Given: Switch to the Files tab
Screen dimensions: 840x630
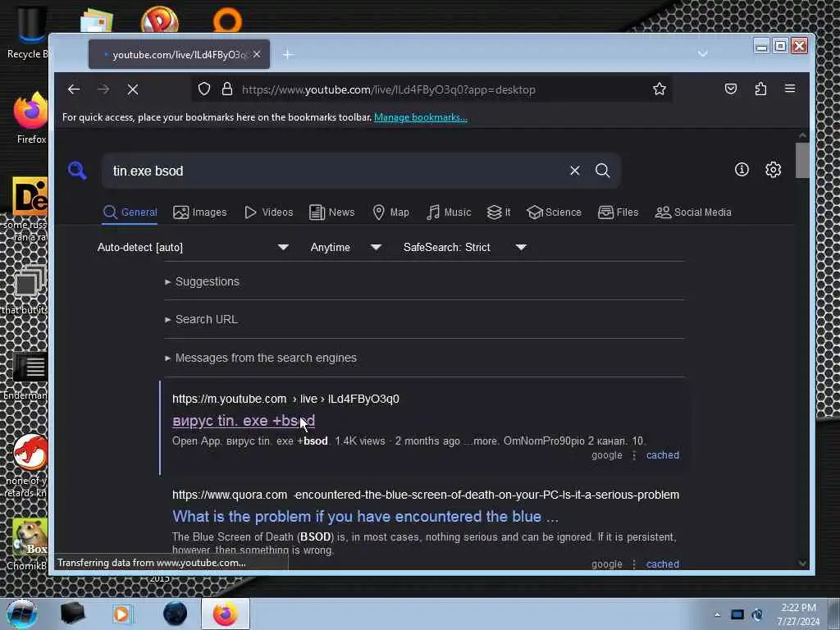Looking at the screenshot, I should pyautogui.click(x=619, y=212).
